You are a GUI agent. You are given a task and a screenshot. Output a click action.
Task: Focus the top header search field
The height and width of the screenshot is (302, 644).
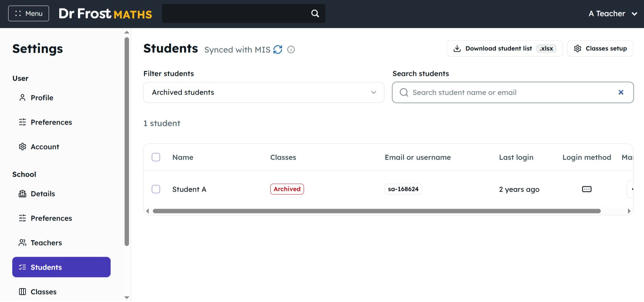(244, 14)
